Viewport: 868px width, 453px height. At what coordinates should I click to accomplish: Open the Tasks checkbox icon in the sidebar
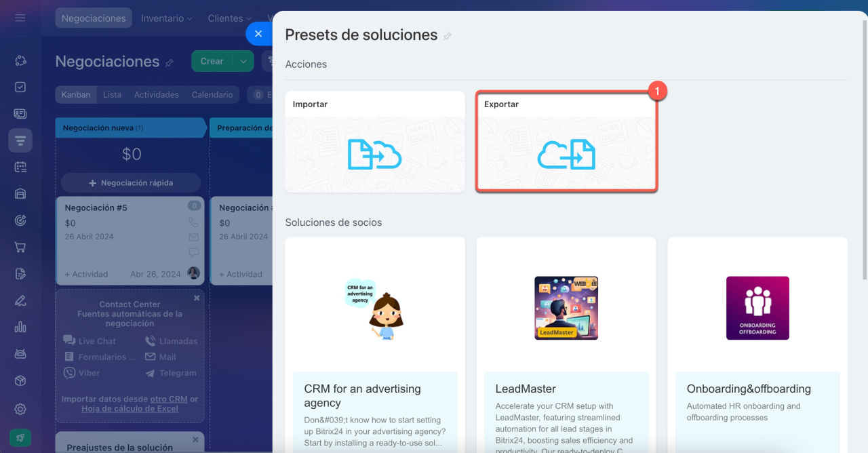tap(20, 87)
